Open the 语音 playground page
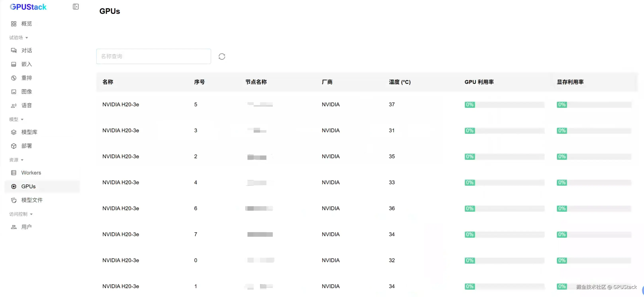Viewport: 644px width, 297px height. pos(42,105)
